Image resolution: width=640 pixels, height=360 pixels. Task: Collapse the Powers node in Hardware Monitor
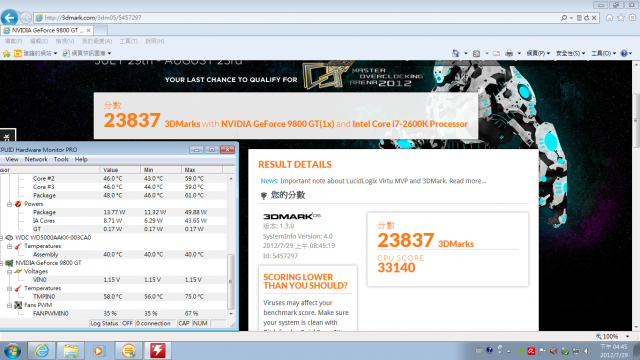pyautogui.click(x=9, y=204)
